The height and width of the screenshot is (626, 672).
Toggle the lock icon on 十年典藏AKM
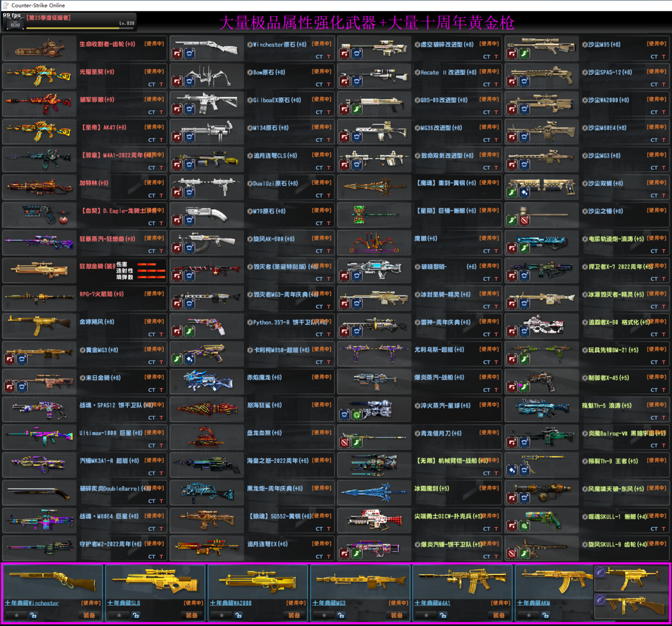tap(545, 615)
